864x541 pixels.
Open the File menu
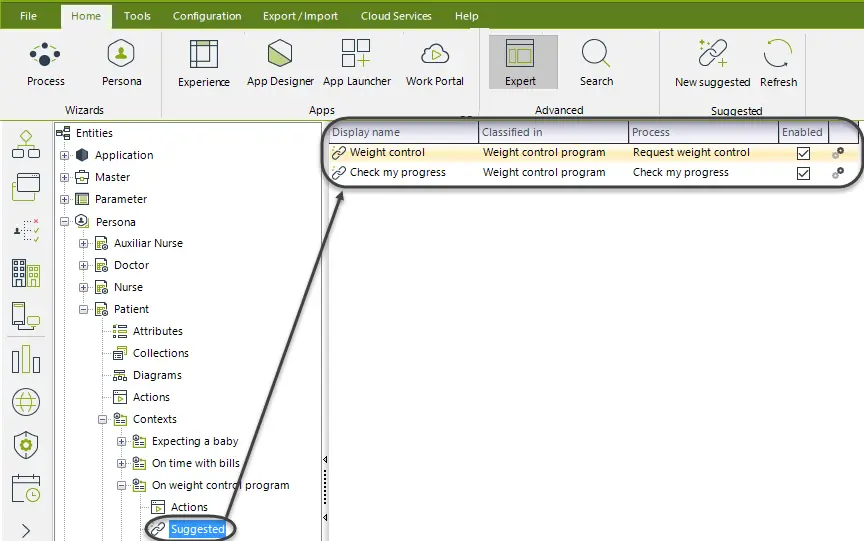(28, 16)
